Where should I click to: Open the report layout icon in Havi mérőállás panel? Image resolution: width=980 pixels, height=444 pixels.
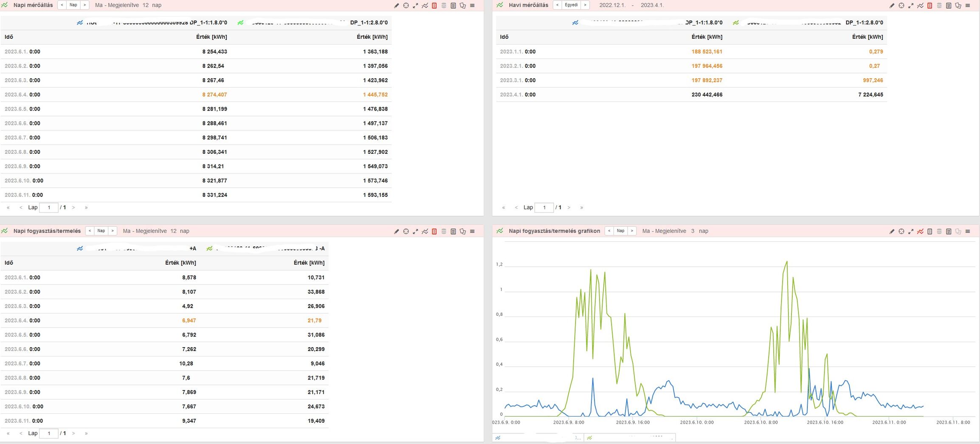click(x=949, y=6)
